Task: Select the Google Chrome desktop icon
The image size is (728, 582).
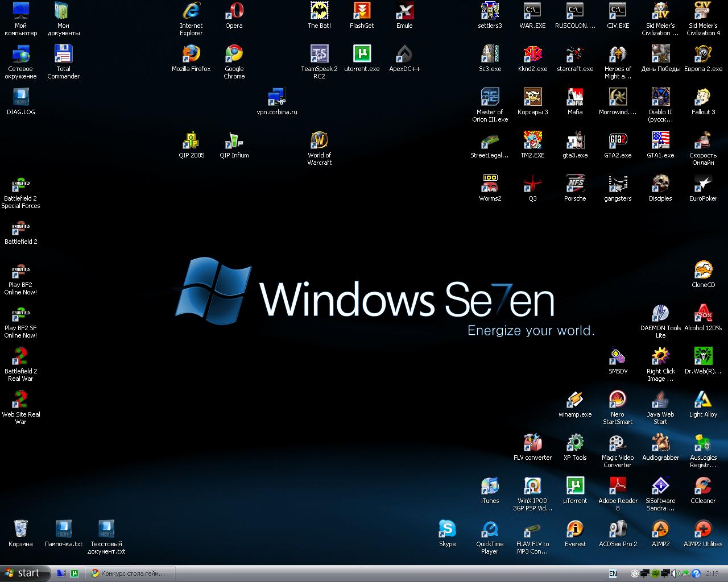Action: (234, 54)
